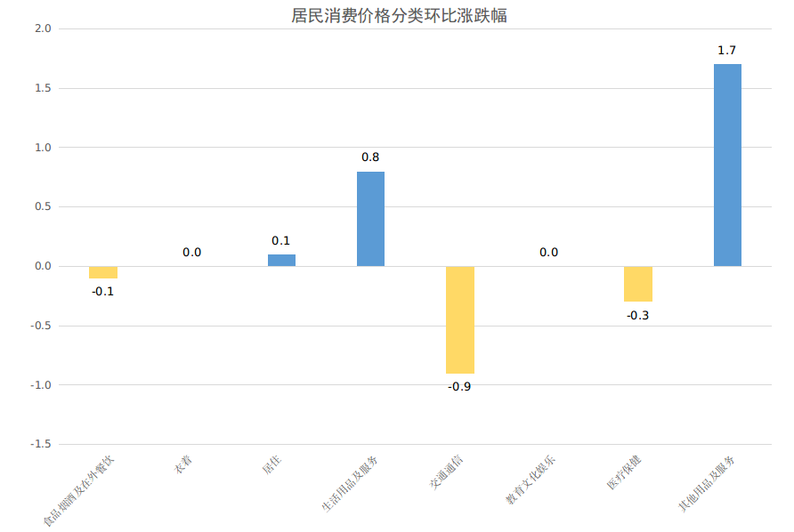
Task: Click the 2.0 tick on the vertical axis
Action: click(42, 28)
